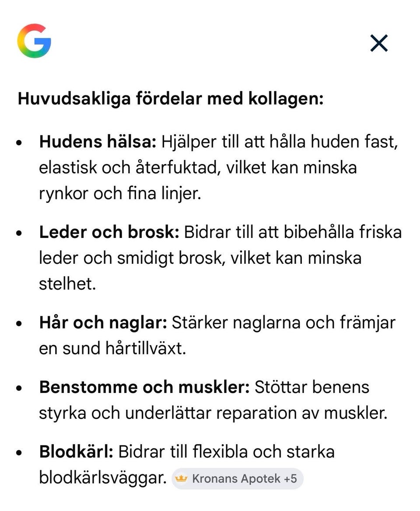
Task: Click the word "blodkärlsväggar."
Action: [x=103, y=478]
